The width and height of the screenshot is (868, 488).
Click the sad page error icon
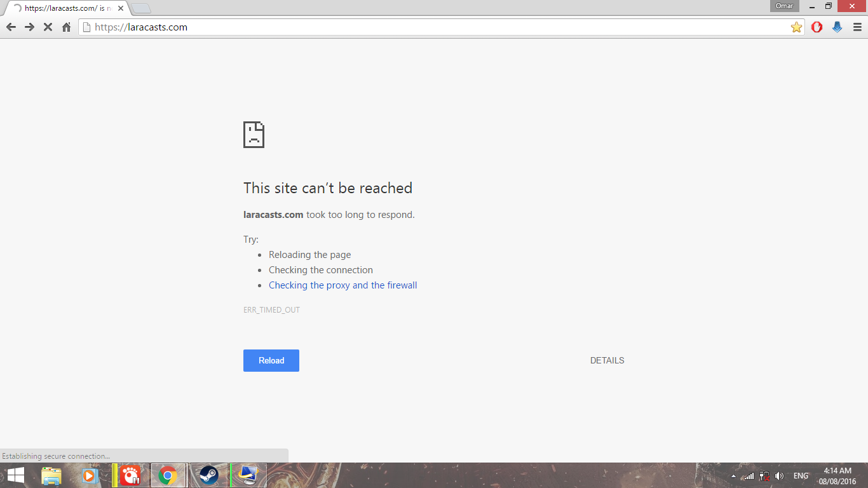click(254, 135)
